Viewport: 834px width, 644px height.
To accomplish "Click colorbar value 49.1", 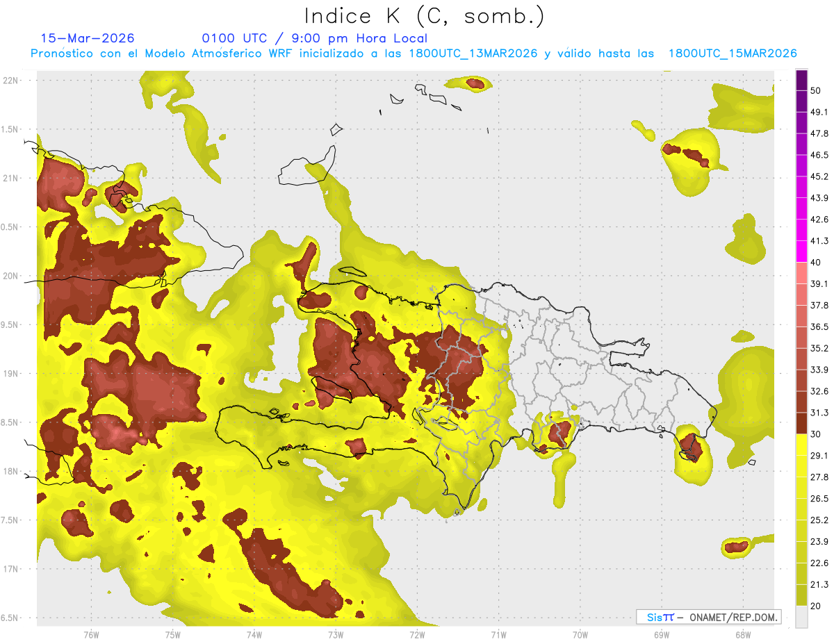I will click(819, 112).
